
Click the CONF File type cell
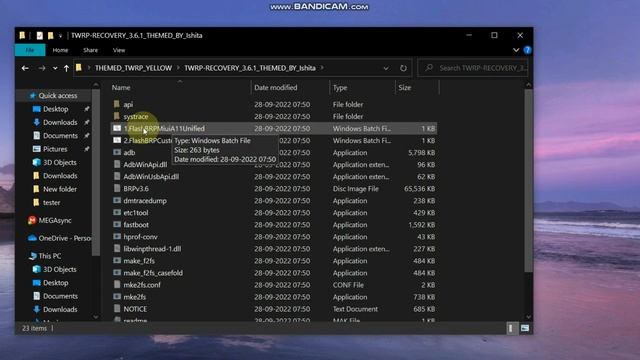click(348, 285)
